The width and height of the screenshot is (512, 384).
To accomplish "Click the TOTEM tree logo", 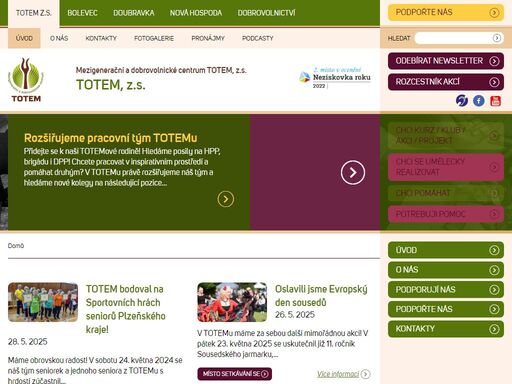I will [26, 80].
